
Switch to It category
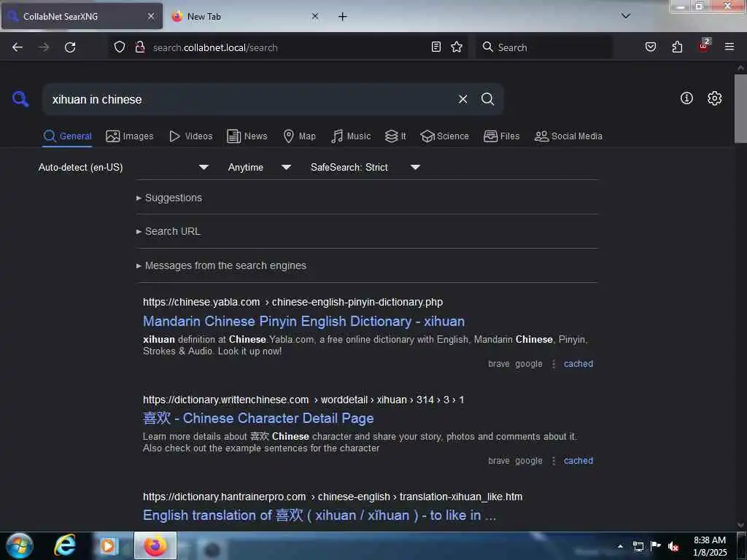(395, 136)
